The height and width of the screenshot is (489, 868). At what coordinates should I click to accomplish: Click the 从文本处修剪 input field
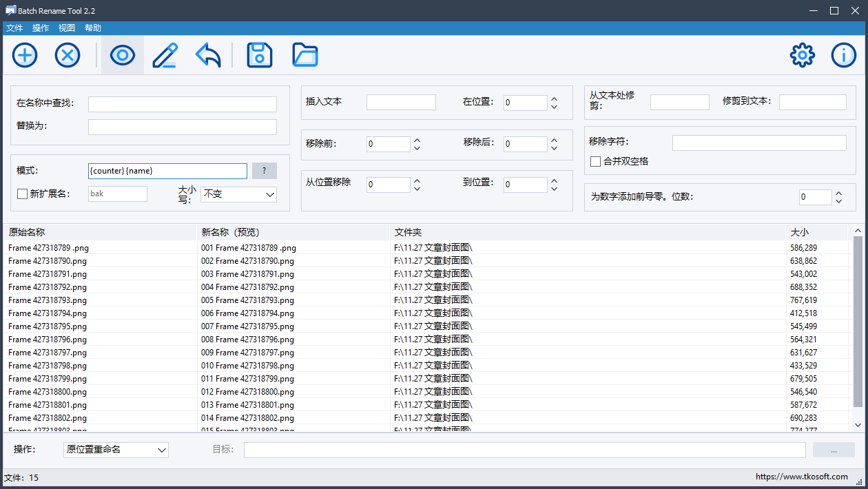pyautogui.click(x=680, y=102)
